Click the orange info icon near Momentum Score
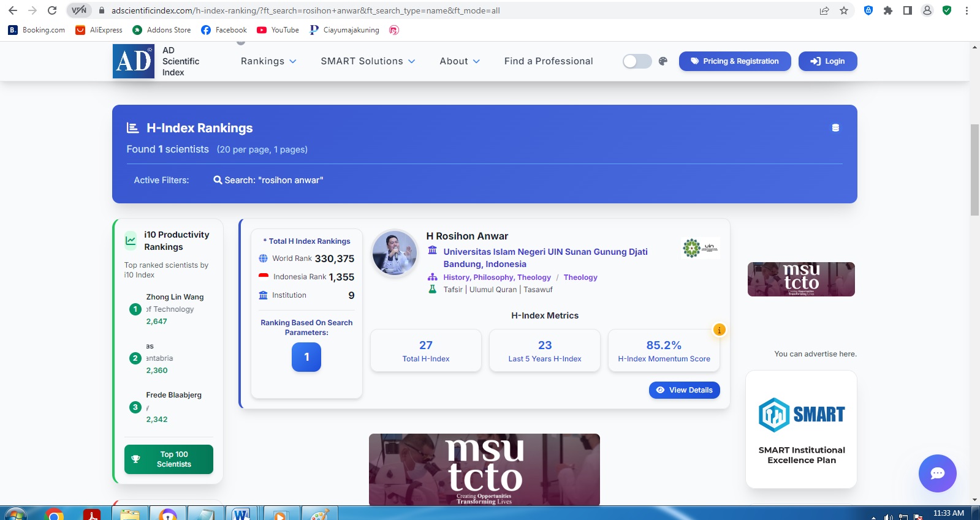The width and height of the screenshot is (980, 520). coord(719,330)
